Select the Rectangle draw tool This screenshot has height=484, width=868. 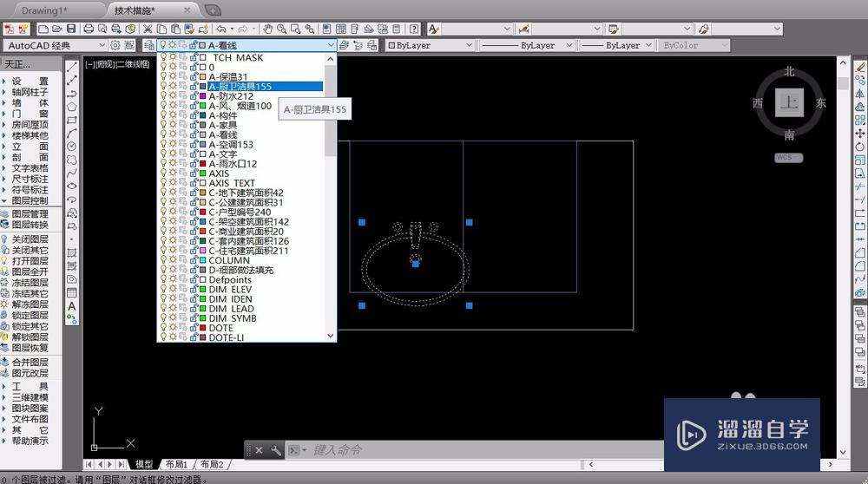click(72, 120)
